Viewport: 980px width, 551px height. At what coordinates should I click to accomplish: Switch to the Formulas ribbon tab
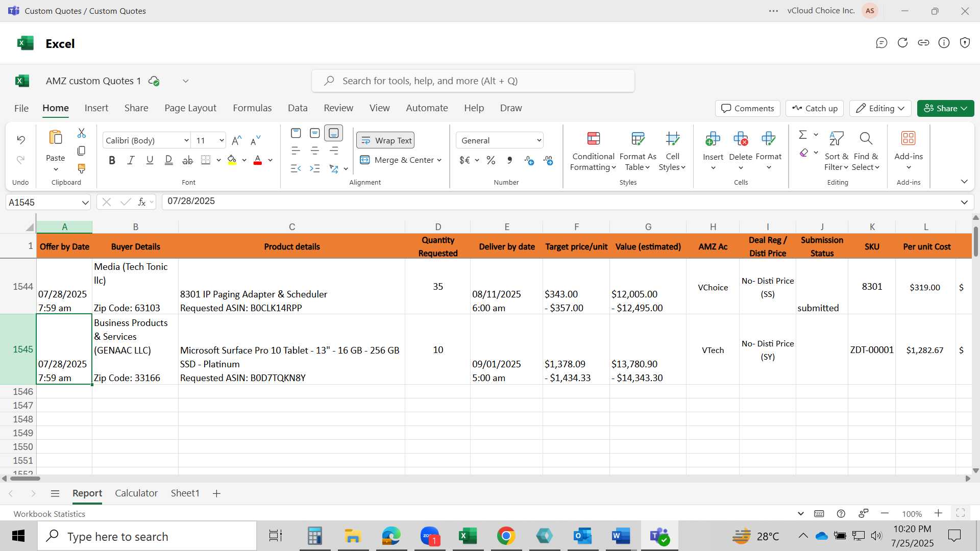(x=252, y=108)
